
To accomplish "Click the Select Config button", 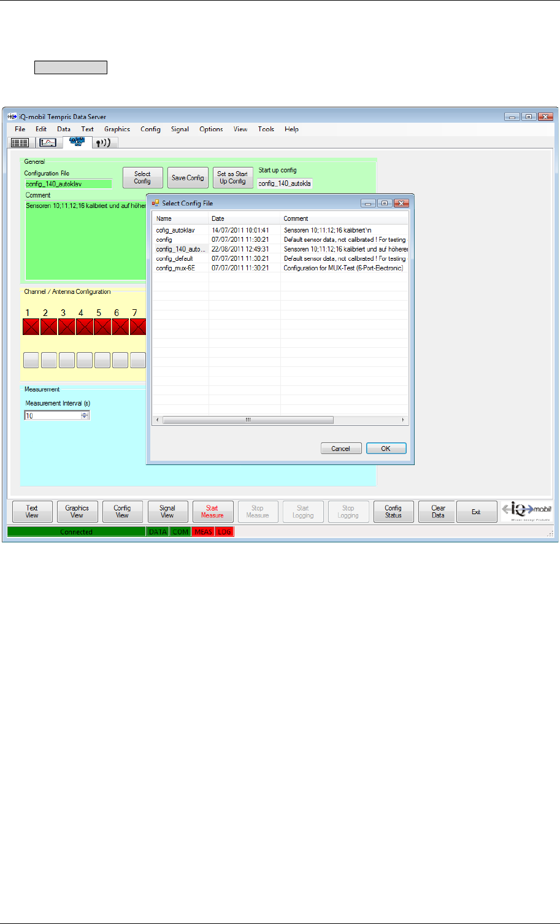I will click(142, 177).
